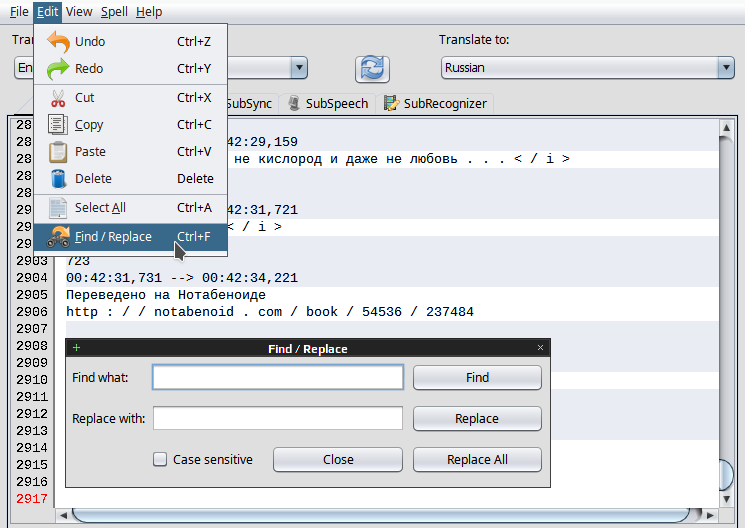Click the SubSpeech microphone icon
Image resolution: width=745 pixels, height=528 pixels.
[294, 103]
